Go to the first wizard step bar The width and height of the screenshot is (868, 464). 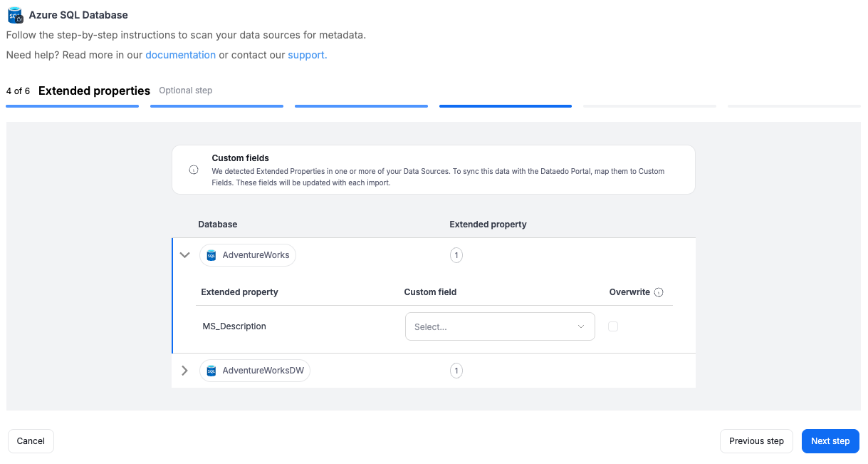[x=72, y=106]
